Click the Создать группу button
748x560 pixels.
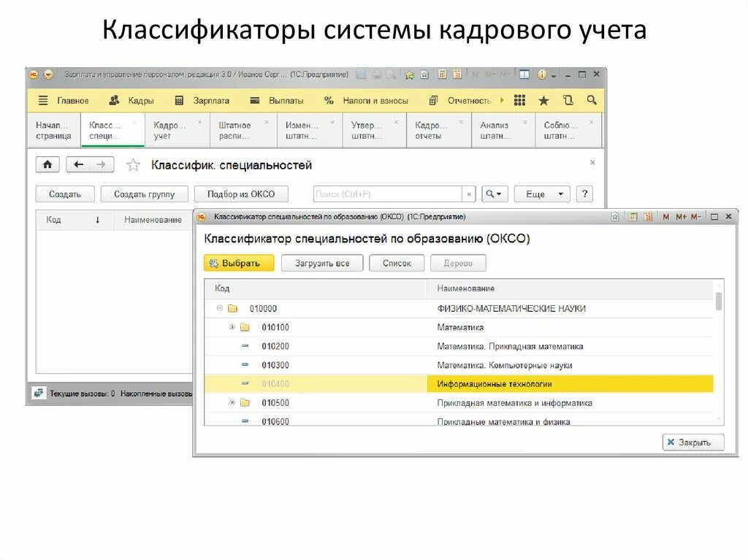144,193
